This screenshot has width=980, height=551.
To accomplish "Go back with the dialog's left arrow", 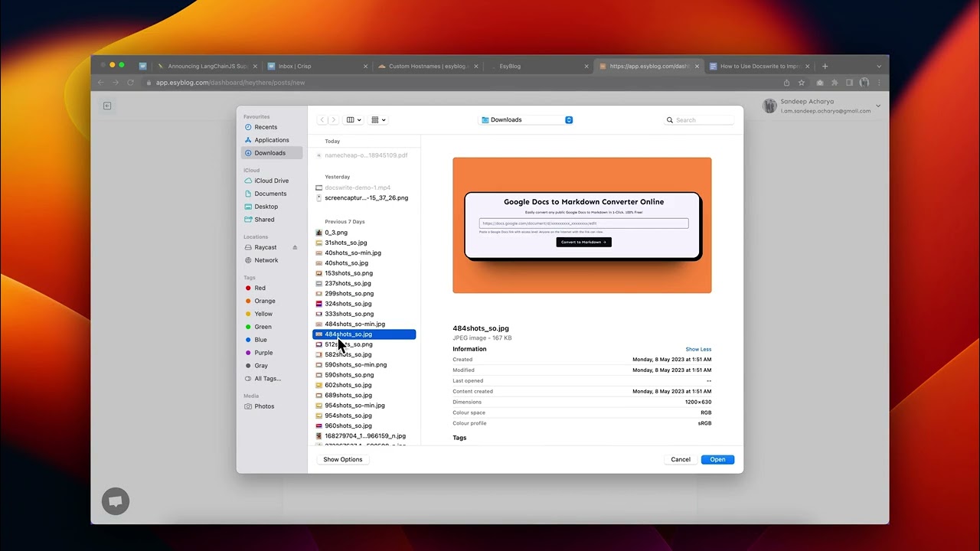I will click(x=322, y=120).
